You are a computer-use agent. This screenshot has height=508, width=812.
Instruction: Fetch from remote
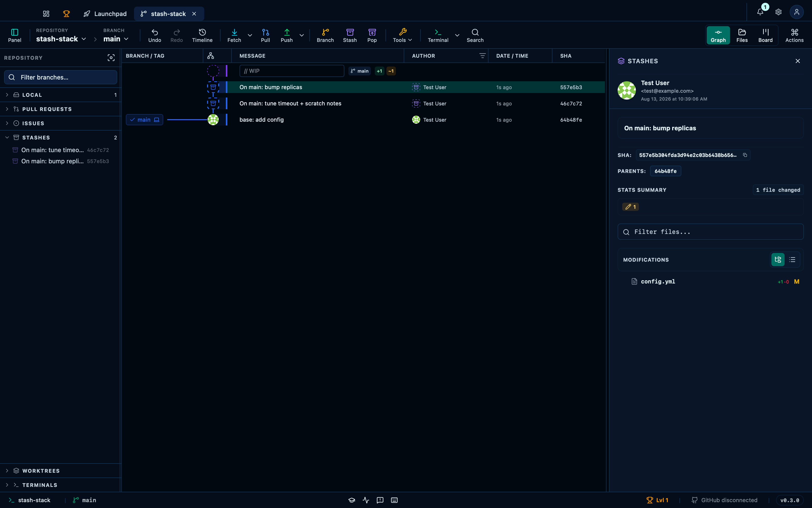tap(234, 35)
